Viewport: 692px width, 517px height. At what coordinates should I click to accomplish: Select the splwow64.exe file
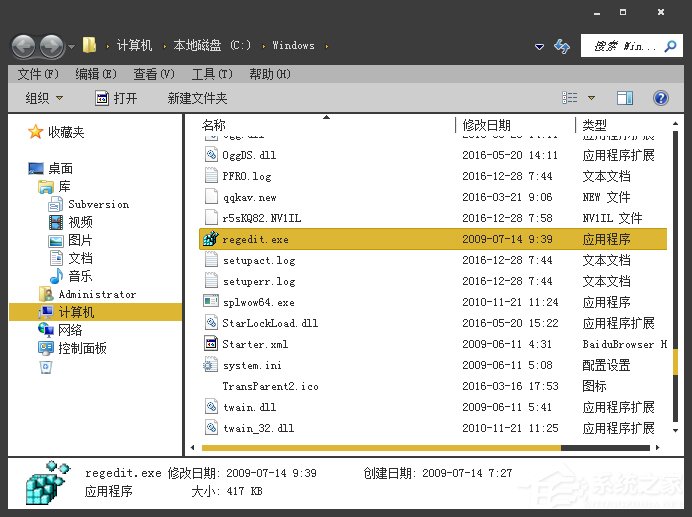(x=258, y=302)
